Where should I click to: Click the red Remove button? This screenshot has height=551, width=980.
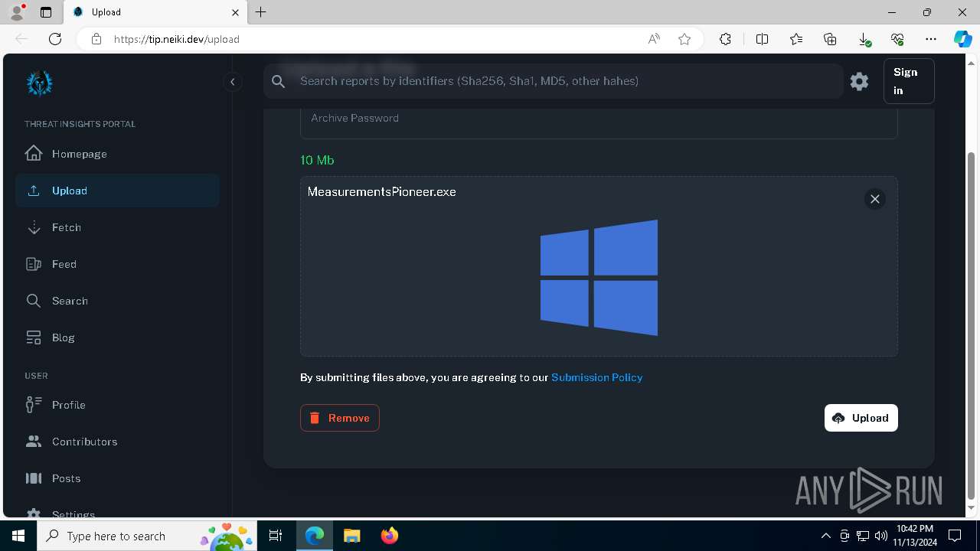[340, 418]
